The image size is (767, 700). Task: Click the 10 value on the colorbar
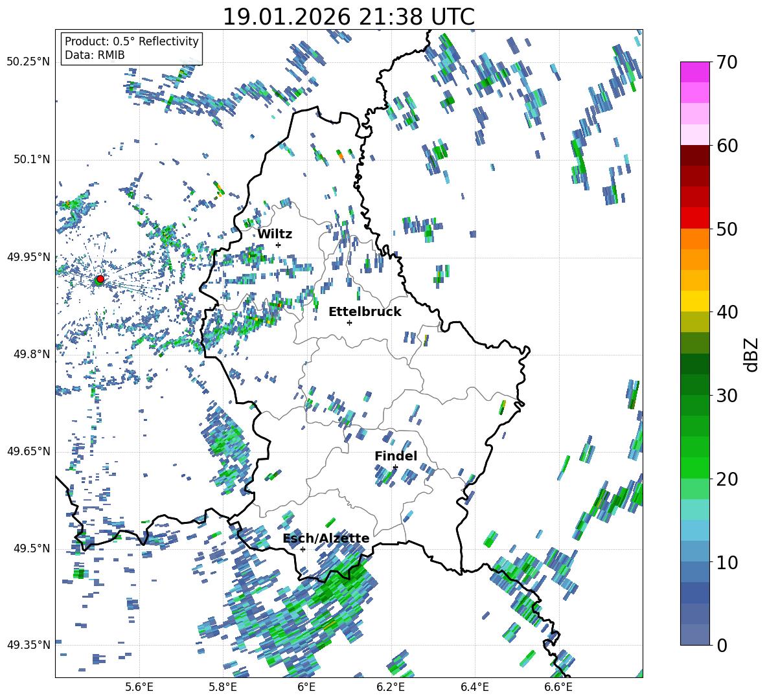pos(727,562)
